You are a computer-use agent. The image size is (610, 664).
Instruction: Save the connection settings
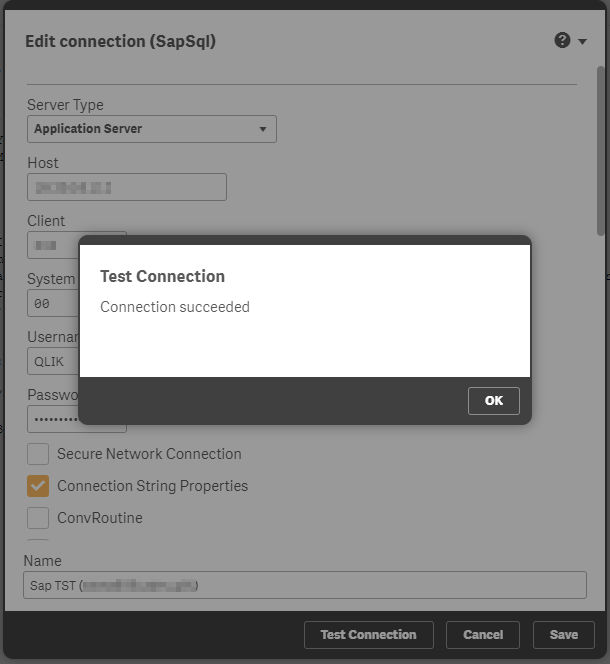coord(564,635)
